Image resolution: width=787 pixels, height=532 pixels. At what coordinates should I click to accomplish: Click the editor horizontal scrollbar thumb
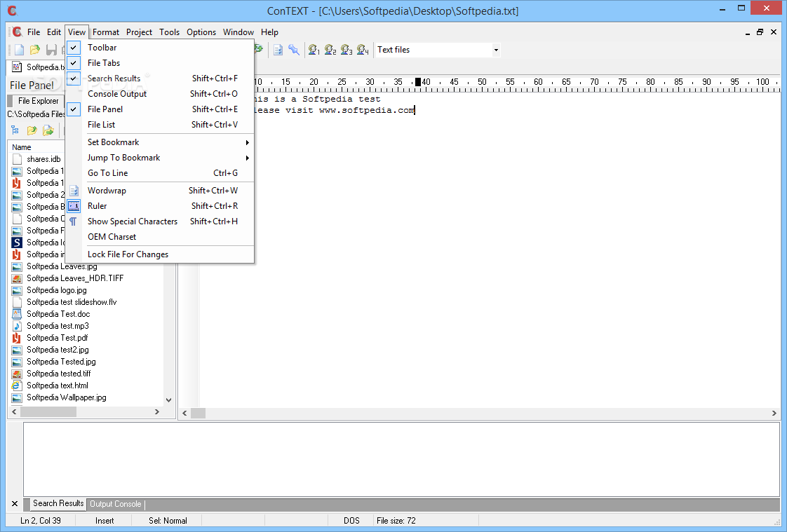[199, 413]
